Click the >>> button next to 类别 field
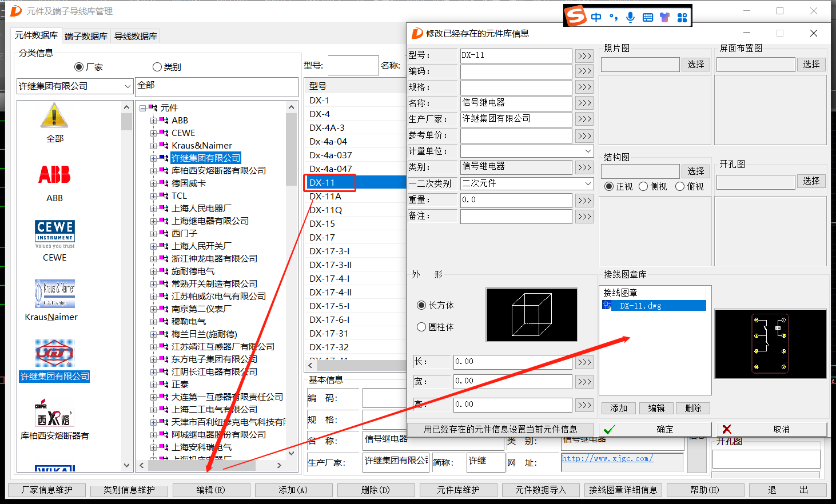 [584, 167]
